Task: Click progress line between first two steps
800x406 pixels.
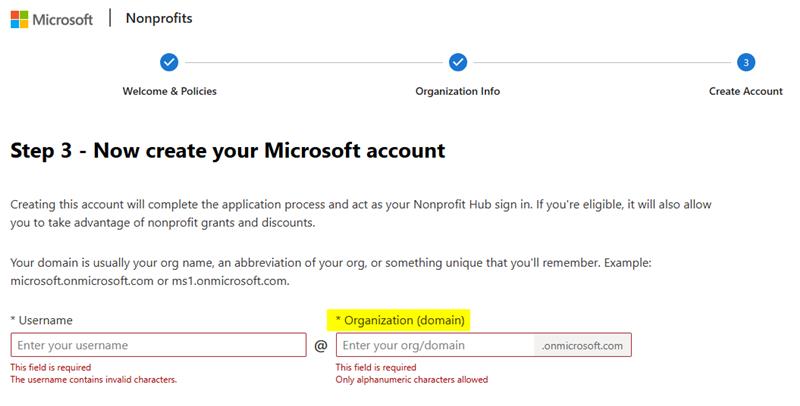Action: click(x=313, y=62)
